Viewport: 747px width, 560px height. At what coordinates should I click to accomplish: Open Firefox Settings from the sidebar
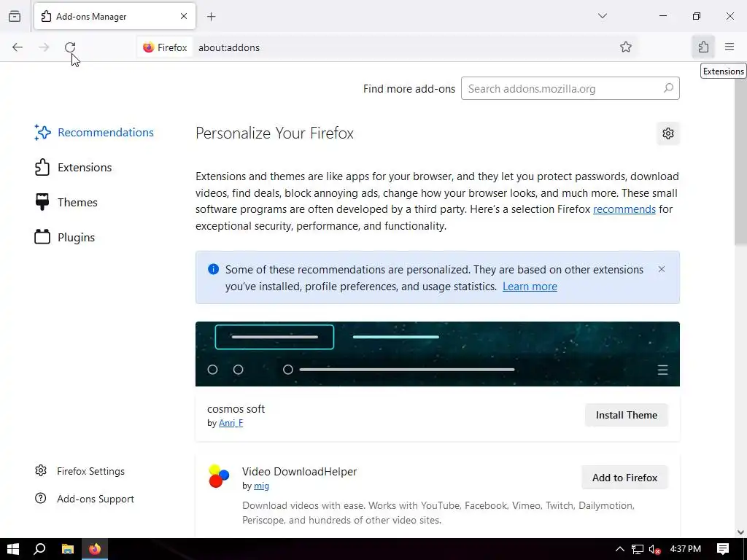coord(80,471)
